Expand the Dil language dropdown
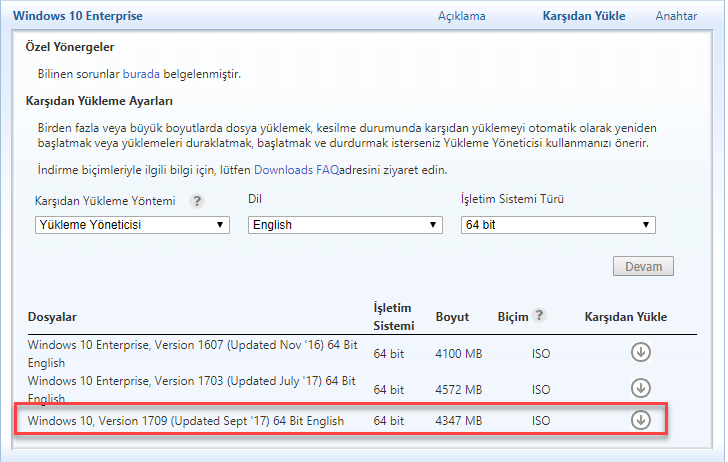The image size is (728, 462). (344, 225)
